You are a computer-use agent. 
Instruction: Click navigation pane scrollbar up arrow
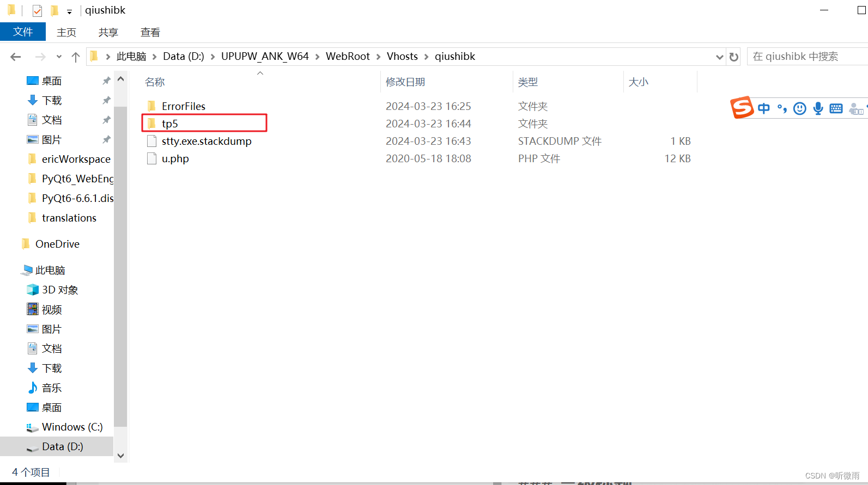121,79
